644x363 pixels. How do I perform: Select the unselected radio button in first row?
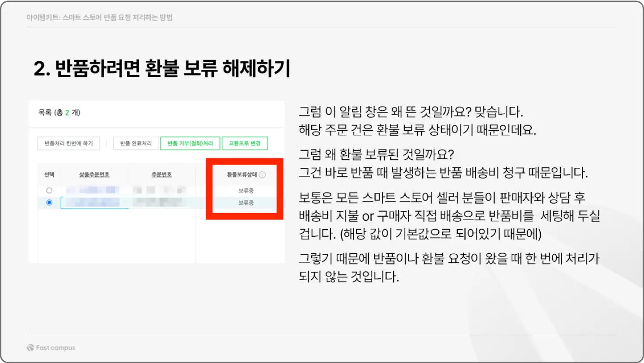(x=49, y=191)
